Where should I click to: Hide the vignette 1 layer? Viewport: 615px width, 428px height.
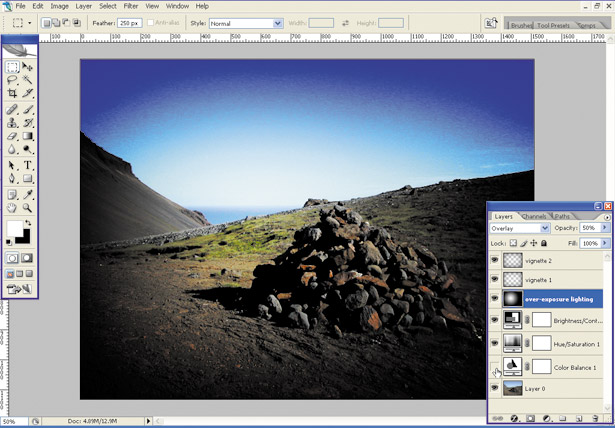[x=495, y=279]
